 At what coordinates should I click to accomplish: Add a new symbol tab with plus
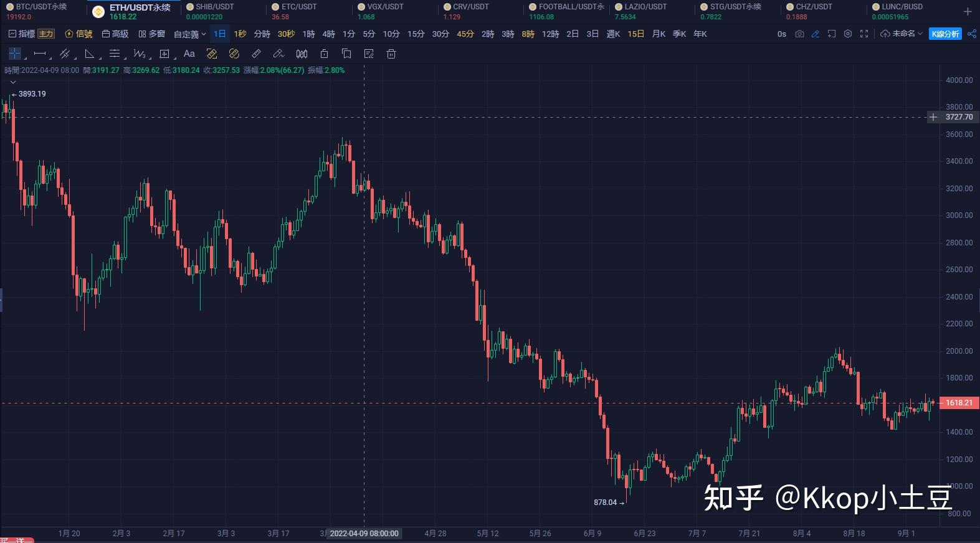(x=968, y=11)
